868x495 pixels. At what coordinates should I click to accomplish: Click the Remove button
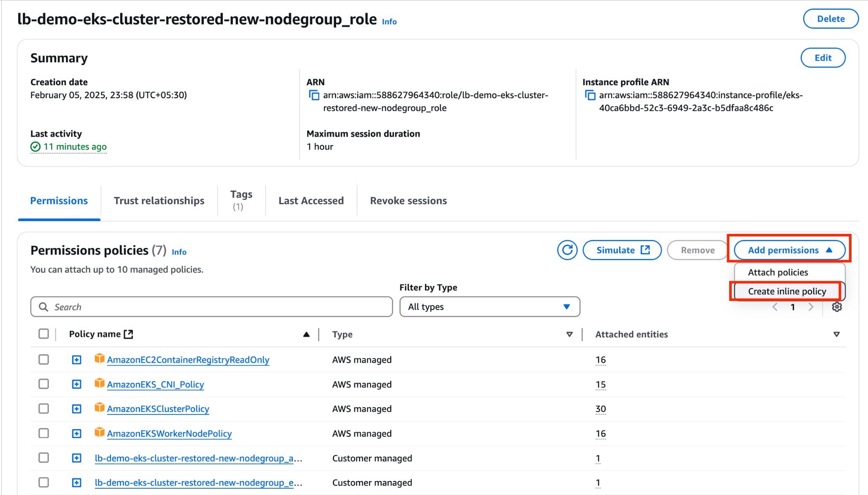pyautogui.click(x=698, y=250)
